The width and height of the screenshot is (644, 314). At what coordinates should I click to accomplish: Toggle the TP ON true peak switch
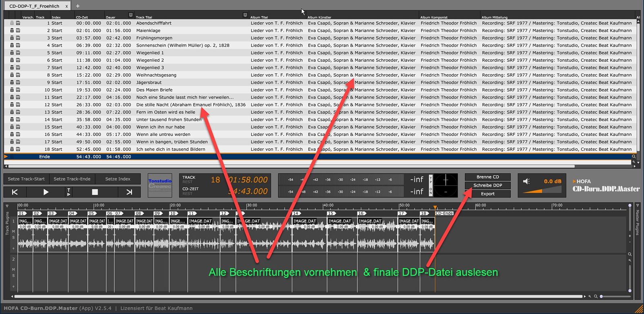coord(430,185)
